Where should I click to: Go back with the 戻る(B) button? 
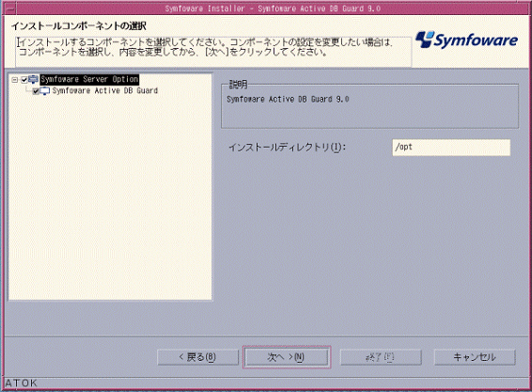pyautogui.click(x=197, y=357)
